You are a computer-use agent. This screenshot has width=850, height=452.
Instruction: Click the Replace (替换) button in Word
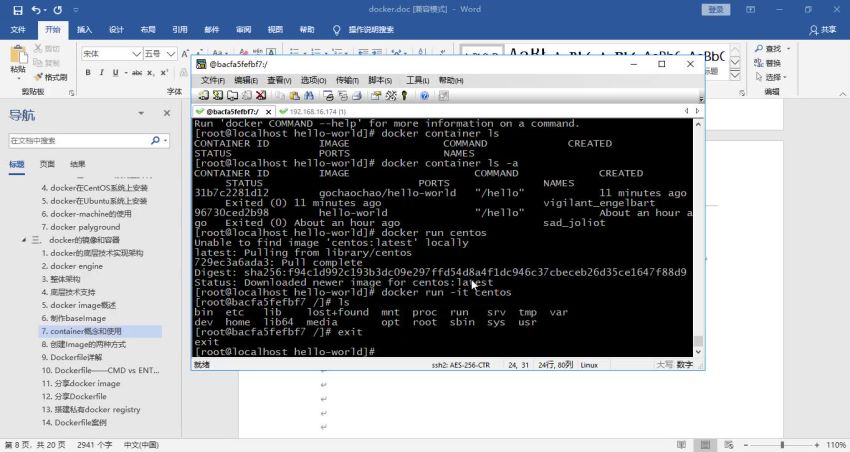click(x=768, y=63)
